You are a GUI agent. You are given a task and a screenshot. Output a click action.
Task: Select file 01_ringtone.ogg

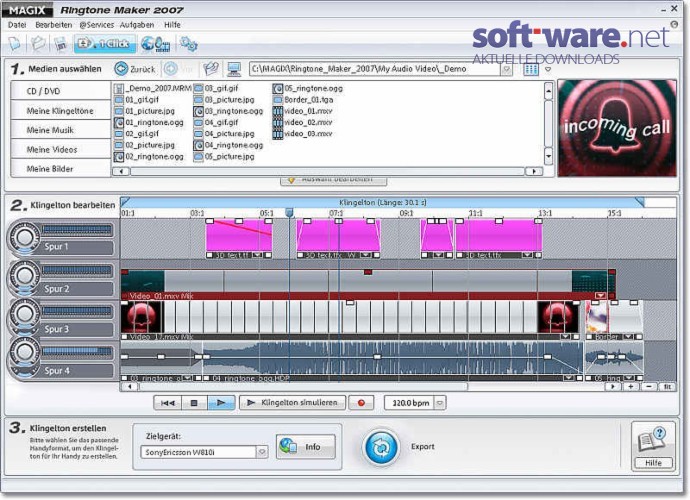pyautogui.click(x=149, y=122)
